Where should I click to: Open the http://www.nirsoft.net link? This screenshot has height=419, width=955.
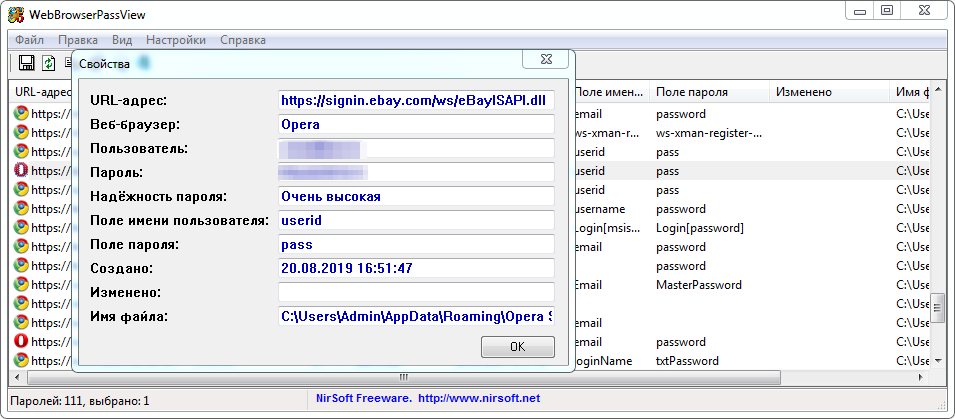point(478,399)
